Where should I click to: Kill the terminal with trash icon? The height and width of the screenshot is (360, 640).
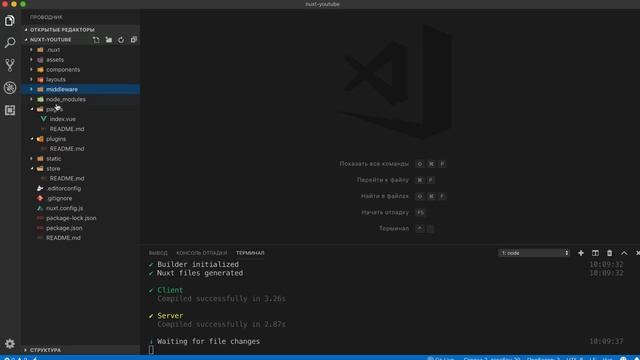pos(609,253)
